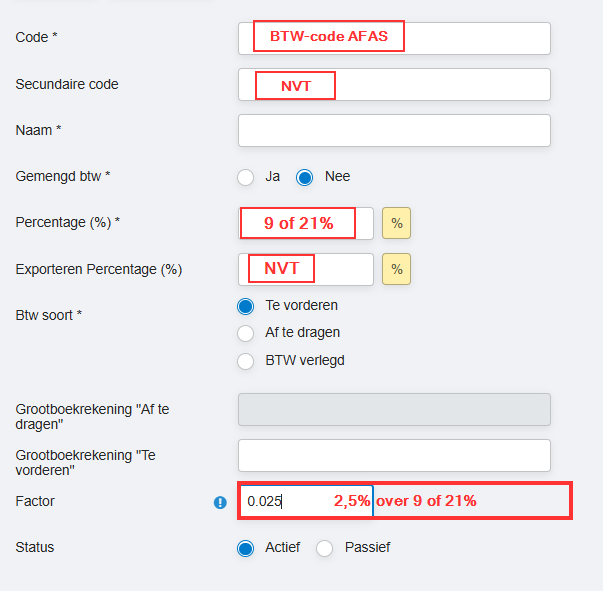Select Nee for Gemengd btw
This screenshot has height=591, width=603.
[x=305, y=177]
